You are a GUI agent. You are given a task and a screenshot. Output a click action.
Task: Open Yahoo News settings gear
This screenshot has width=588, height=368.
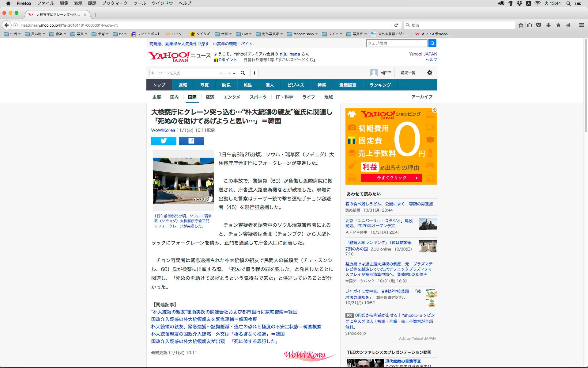click(x=429, y=73)
